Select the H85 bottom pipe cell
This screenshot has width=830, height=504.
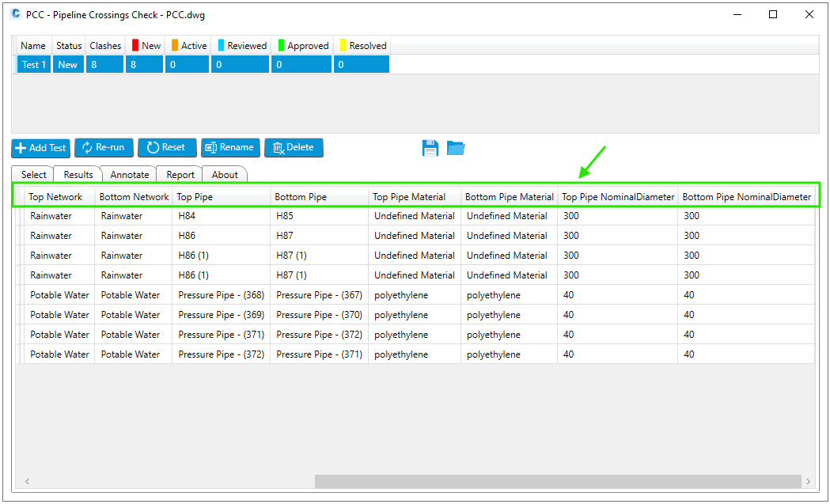(x=319, y=216)
